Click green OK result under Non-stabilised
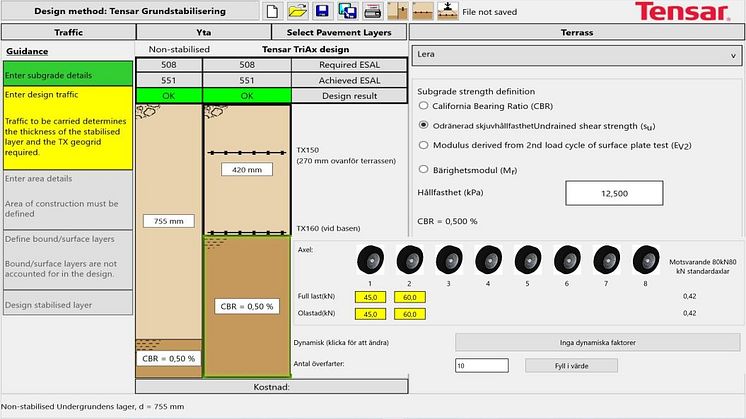The image size is (746, 419). pyautogui.click(x=169, y=96)
